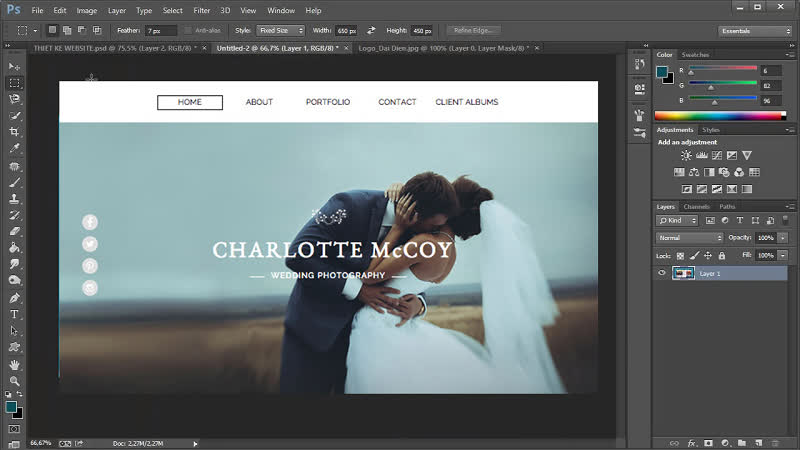Select the Clone Stamp tool
The height and width of the screenshot is (450, 800).
click(14, 199)
